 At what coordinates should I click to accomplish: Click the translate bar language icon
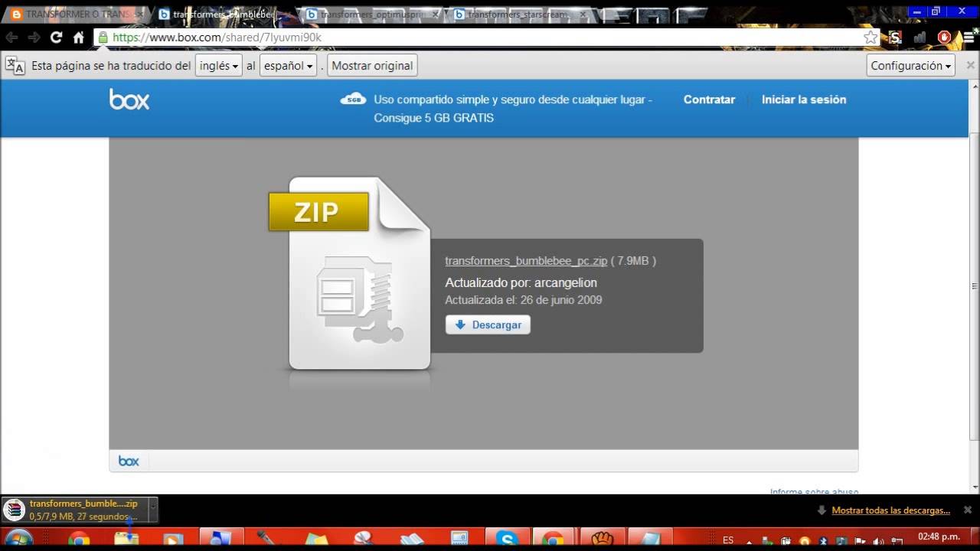tap(15, 66)
